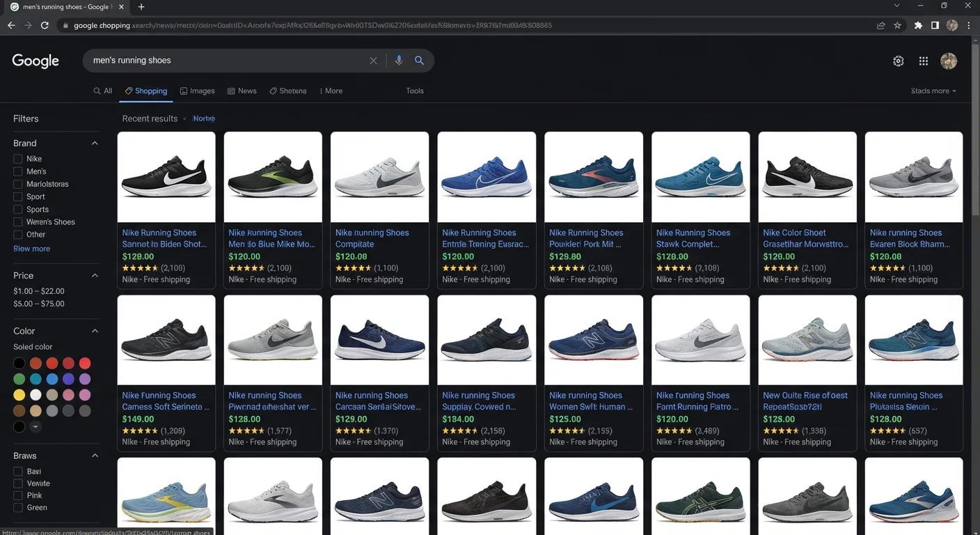Open the Stads more dropdown
980x535 pixels.
933,91
